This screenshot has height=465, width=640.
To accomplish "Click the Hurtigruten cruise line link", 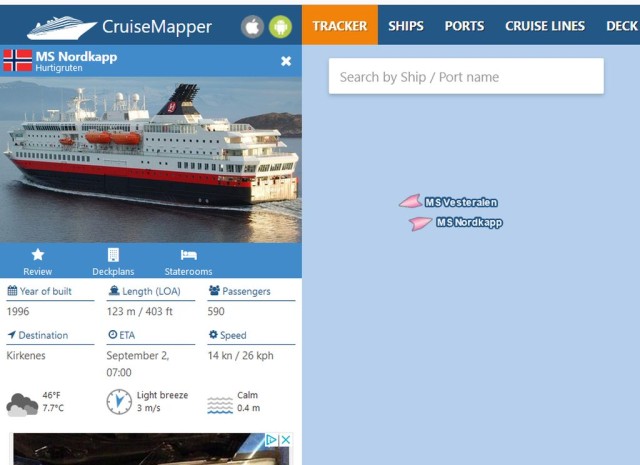I will pos(59,68).
